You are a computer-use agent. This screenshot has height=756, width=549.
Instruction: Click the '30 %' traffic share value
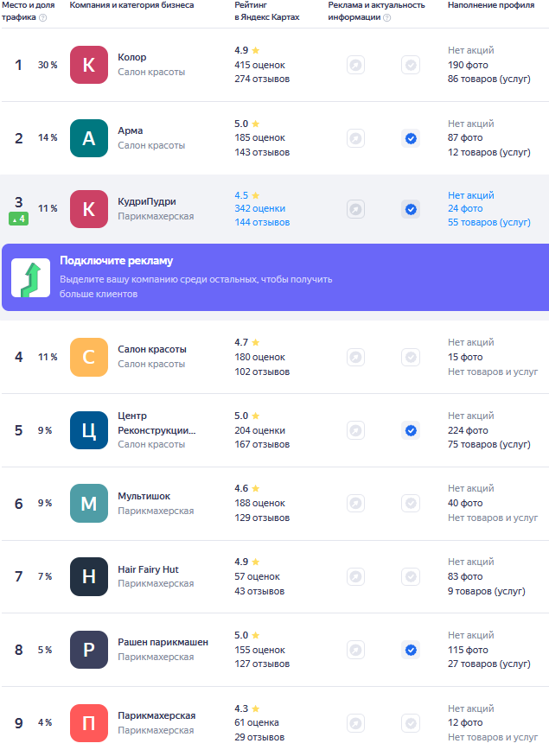[48, 65]
